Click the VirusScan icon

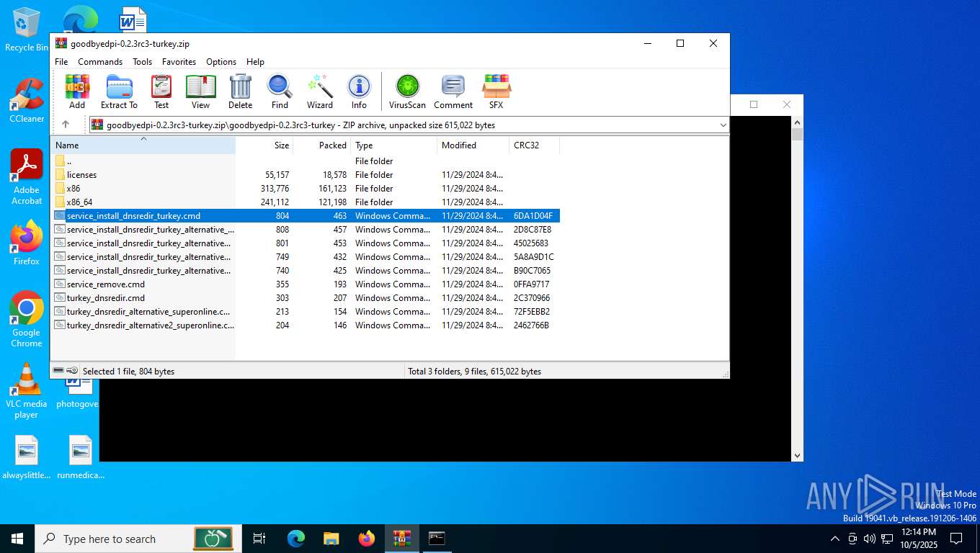tap(407, 91)
